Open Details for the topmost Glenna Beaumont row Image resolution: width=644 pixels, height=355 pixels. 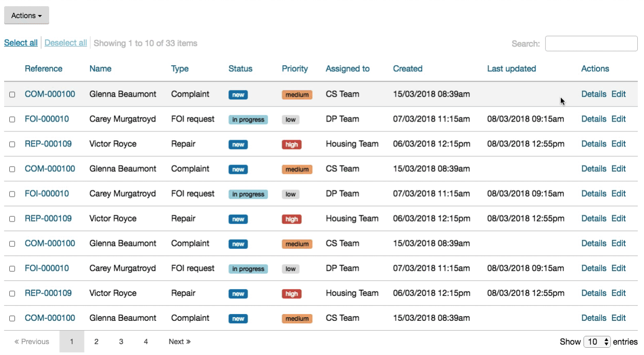click(x=593, y=94)
